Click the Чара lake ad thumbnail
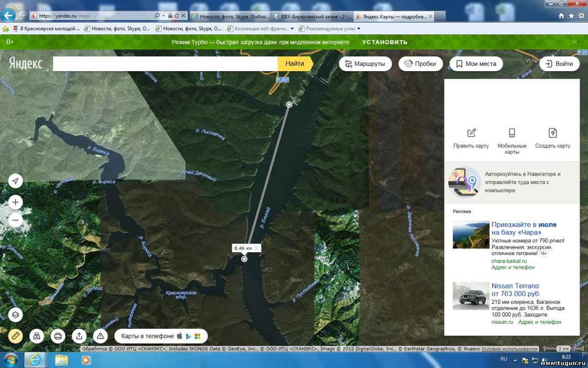 pos(470,235)
